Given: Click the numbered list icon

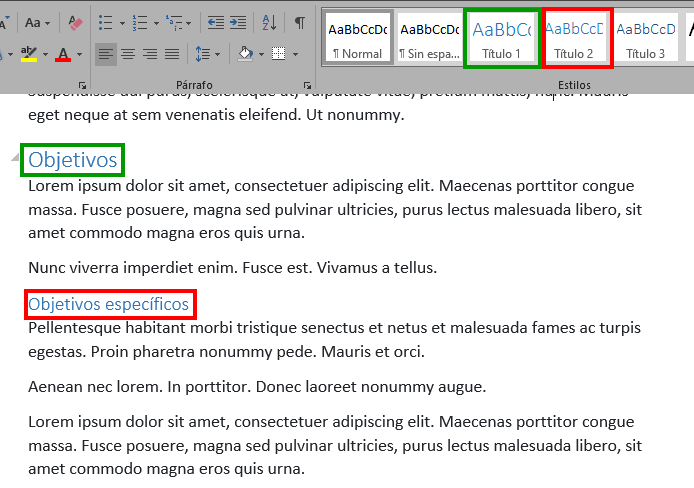Looking at the screenshot, I should pos(139,22).
